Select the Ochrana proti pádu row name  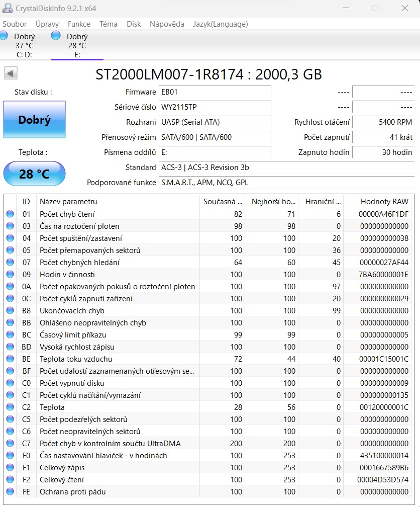[x=73, y=492]
